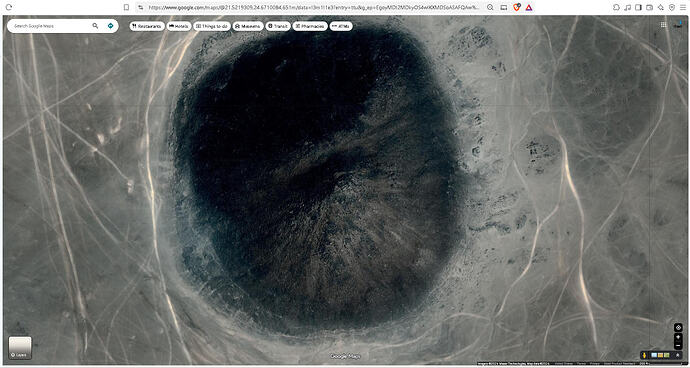Screen dimensions: 690x368
Task: Select the Museums category chip
Action: pos(248,26)
